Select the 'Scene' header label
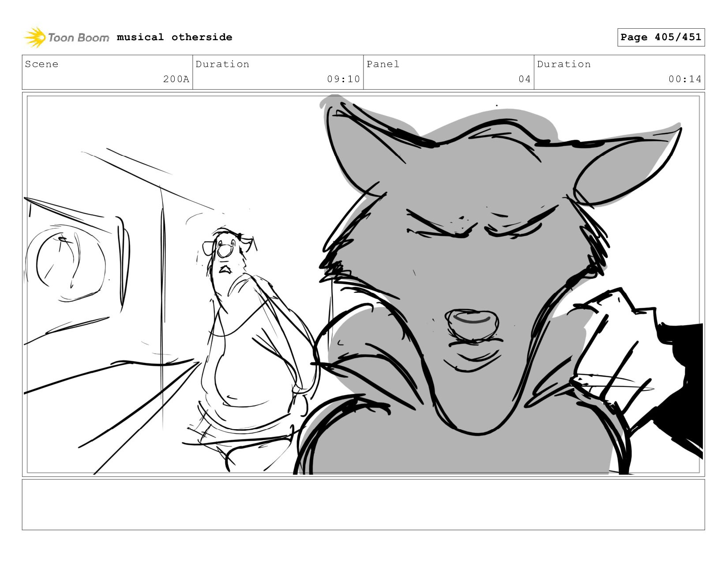 [x=41, y=64]
